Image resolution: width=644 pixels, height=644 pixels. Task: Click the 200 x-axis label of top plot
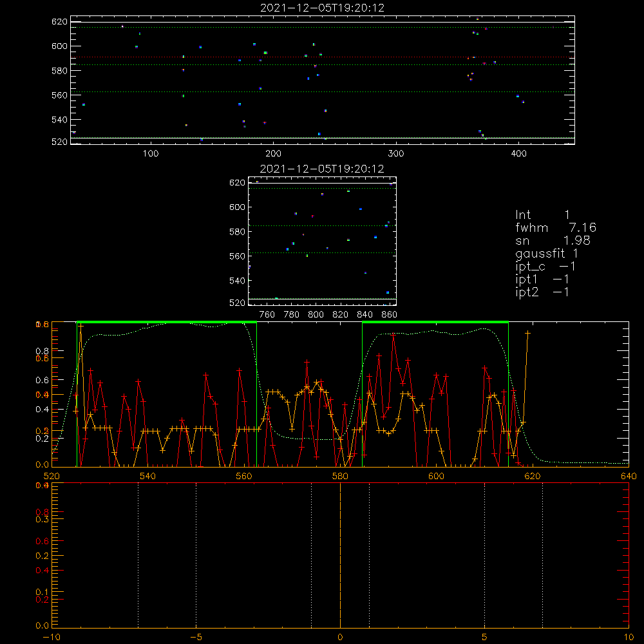[x=273, y=154]
